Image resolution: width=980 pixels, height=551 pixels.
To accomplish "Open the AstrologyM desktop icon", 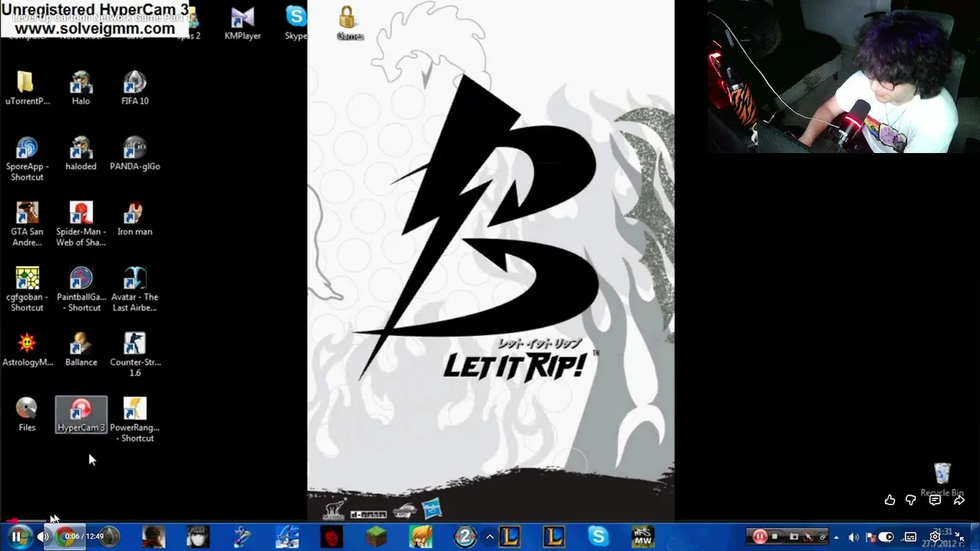I will point(27,349).
